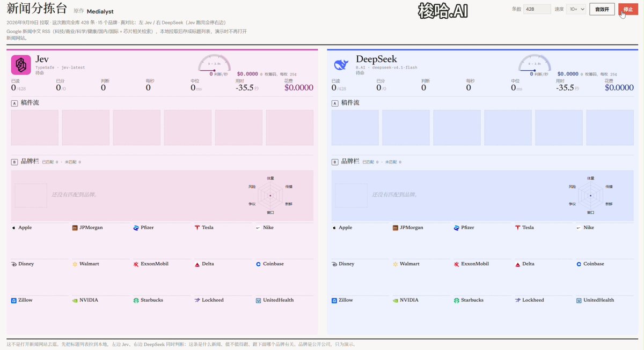Click NVIDIA label in the DeepSeek brand list
Screen dimensions: 644x350
click(409, 301)
